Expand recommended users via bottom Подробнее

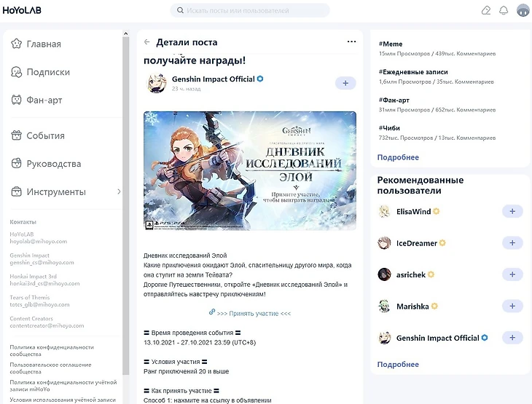[398, 365]
